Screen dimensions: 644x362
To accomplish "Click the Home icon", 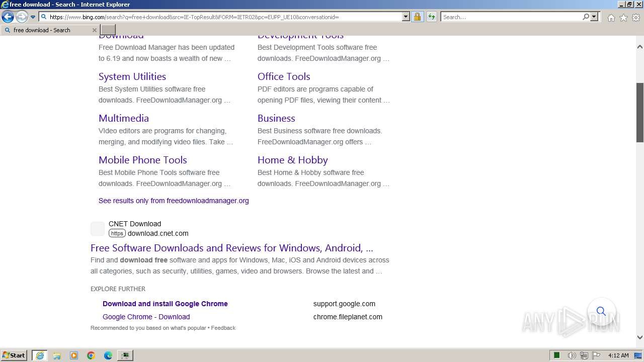I will click(x=611, y=18).
